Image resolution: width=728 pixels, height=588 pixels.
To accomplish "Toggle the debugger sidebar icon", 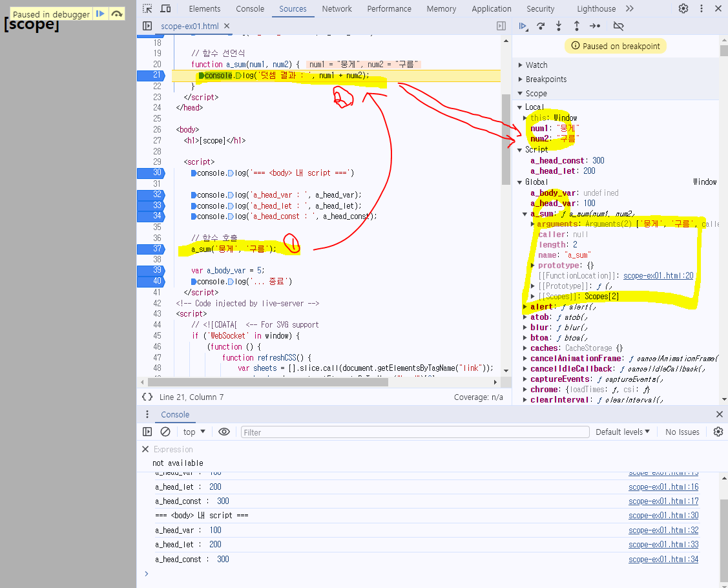I will pyautogui.click(x=501, y=26).
